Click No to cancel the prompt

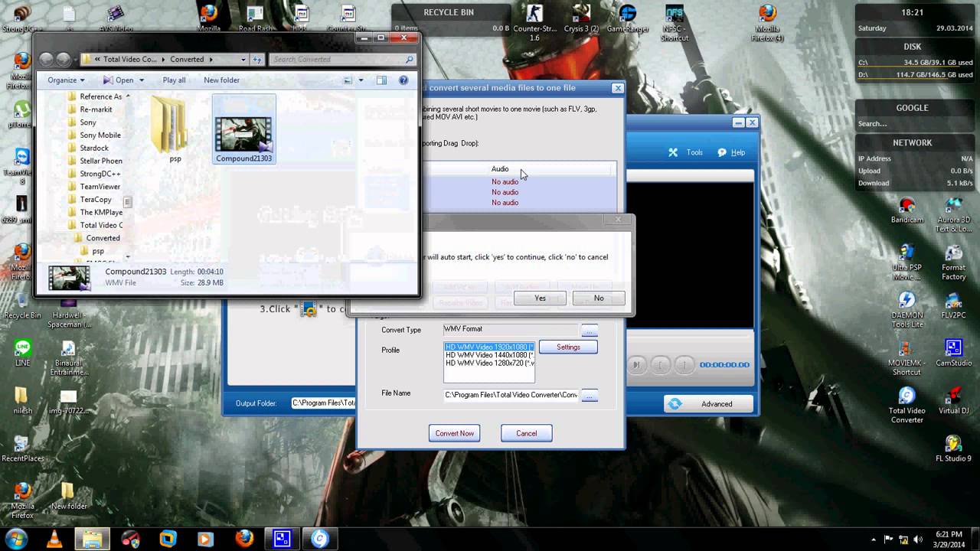tap(599, 298)
